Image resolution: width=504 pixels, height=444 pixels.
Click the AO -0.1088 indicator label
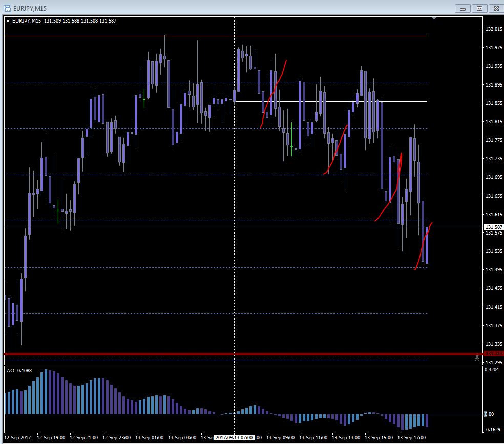pos(20,370)
